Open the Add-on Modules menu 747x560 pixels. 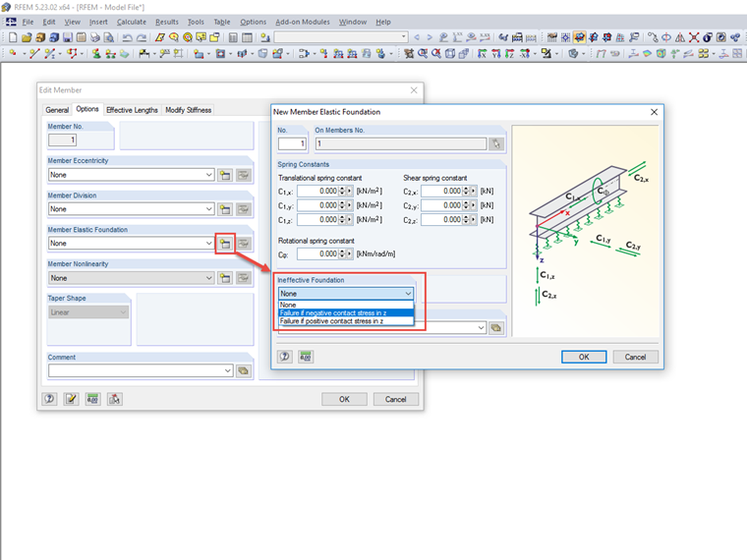[x=303, y=22]
